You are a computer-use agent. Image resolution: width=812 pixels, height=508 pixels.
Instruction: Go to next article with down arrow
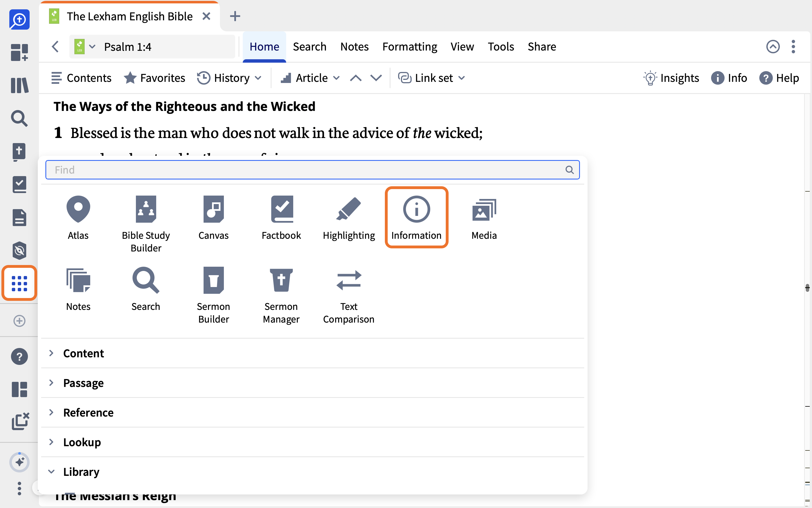tap(376, 78)
